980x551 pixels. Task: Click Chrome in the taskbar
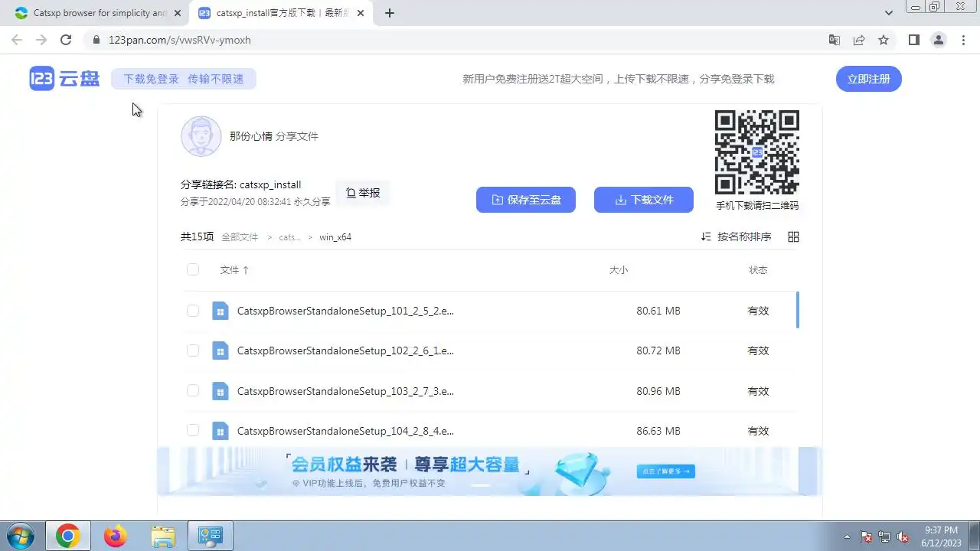point(67,536)
